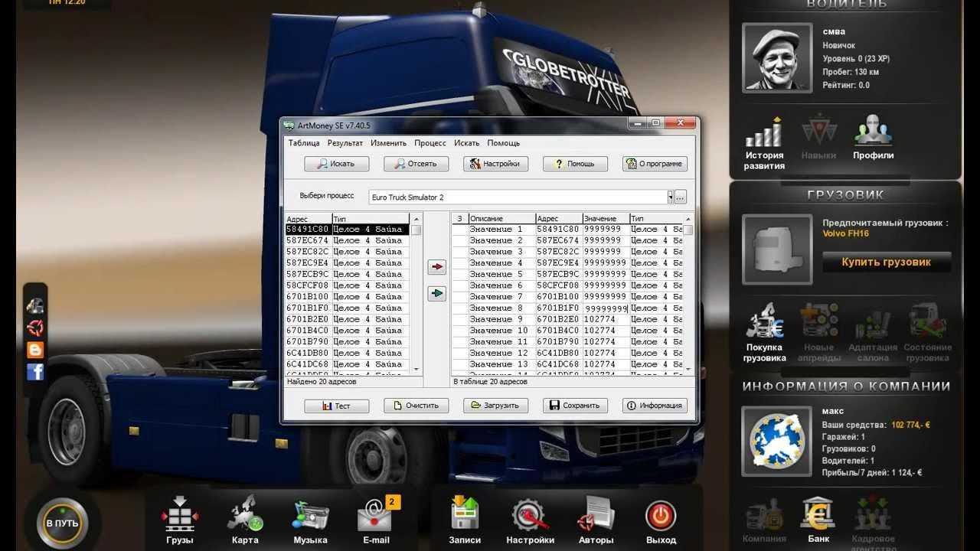This screenshot has height=551, width=980.
Task: Open the Профили profiles icon
Action: (874, 132)
